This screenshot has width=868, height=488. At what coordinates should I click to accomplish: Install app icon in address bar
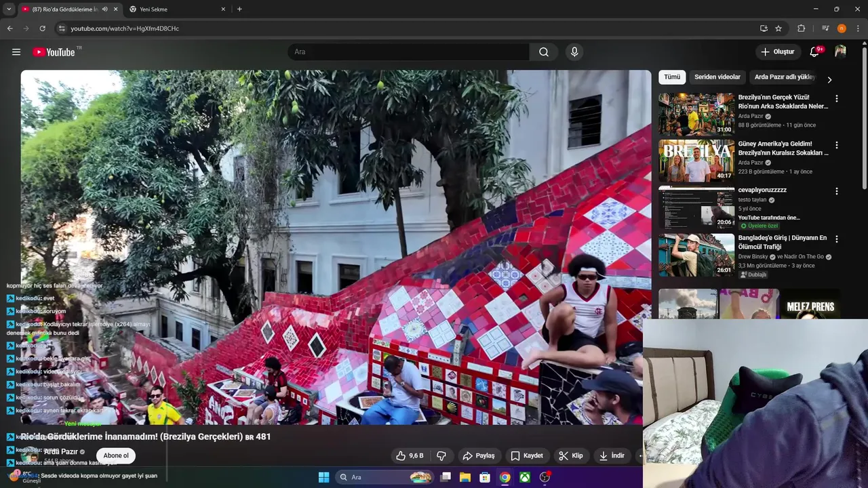click(x=764, y=28)
